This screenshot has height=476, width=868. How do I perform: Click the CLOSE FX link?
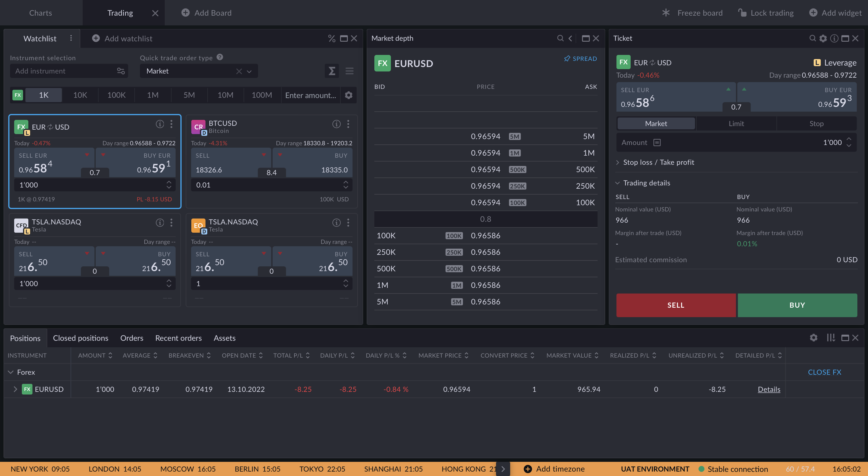[x=824, y=372]
